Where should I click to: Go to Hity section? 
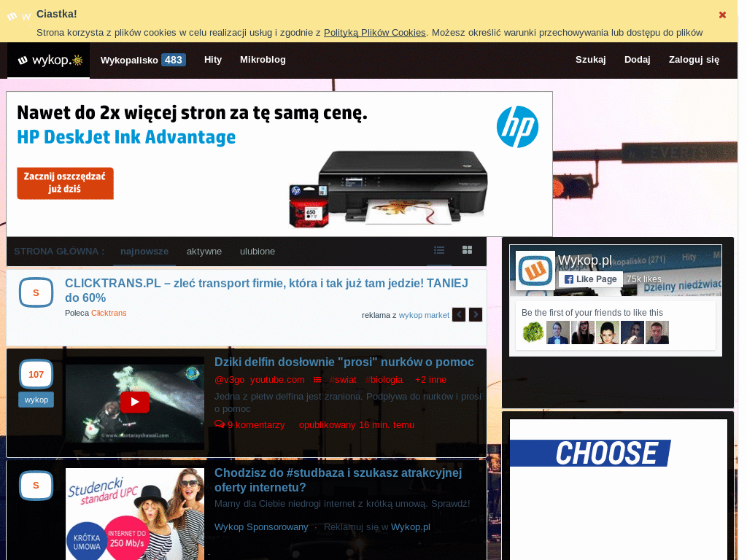click(x=213, y=60)
